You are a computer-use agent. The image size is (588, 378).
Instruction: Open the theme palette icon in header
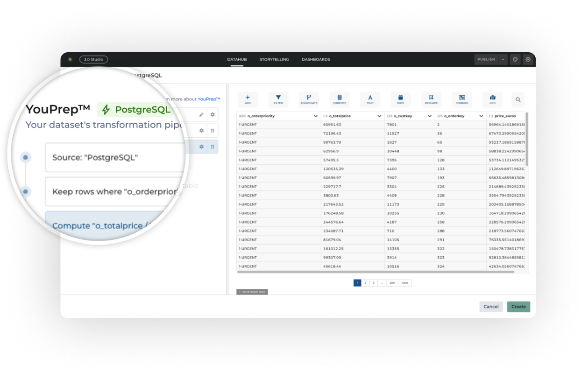(515, 59)
